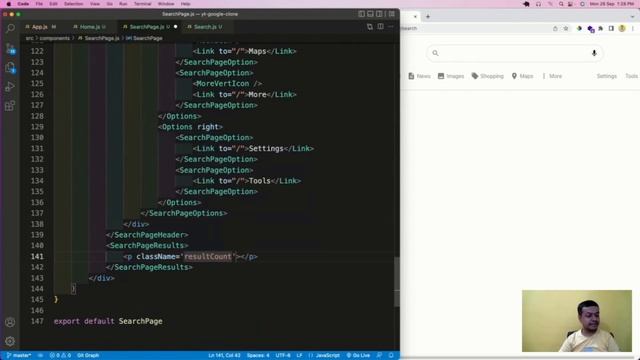Switch to the Home.js editor tab
Viewport: 640px width, 360px height.
coord(90,27)
